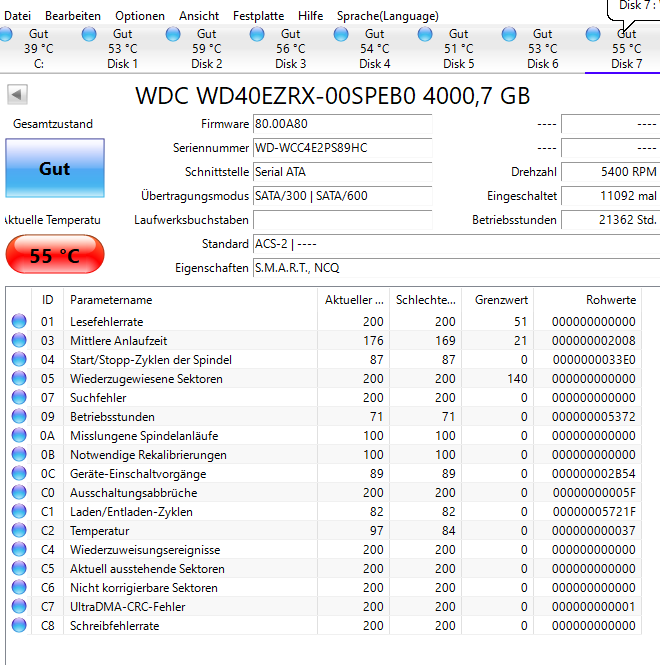Click the Seriennummer field WD-WCC4E2PS89HC
660x665 pixels.
click(x=343, y=148)
